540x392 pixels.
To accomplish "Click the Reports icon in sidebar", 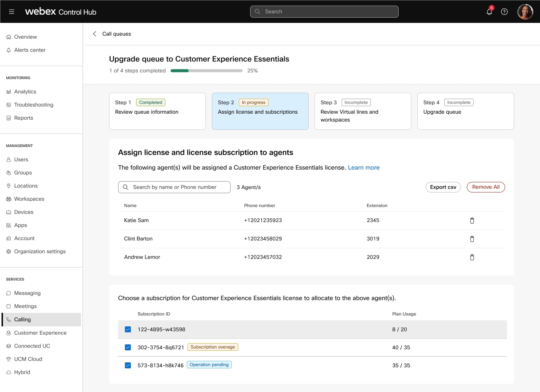I will [9, 118].
